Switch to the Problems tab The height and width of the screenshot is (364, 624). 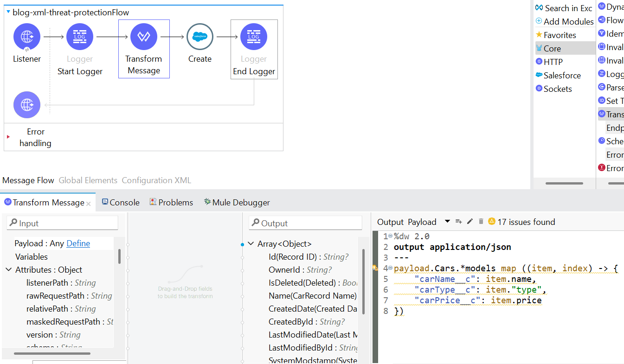click(175, 202)
